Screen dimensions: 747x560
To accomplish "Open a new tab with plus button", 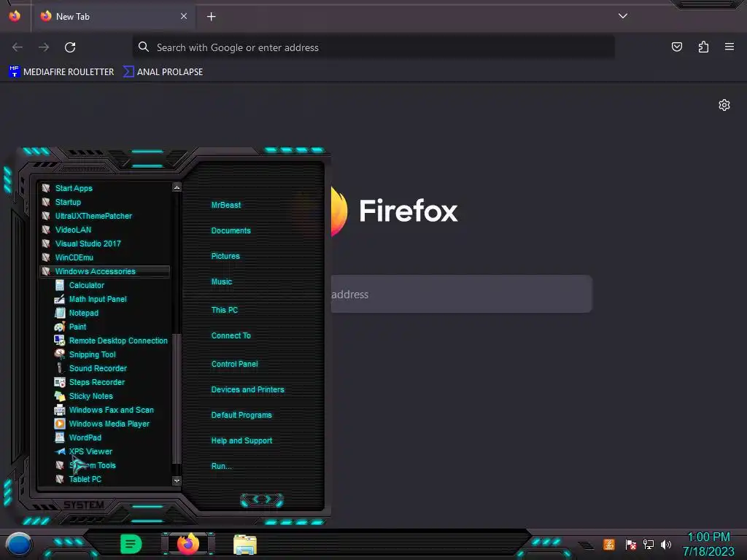I will coord(211,17).
